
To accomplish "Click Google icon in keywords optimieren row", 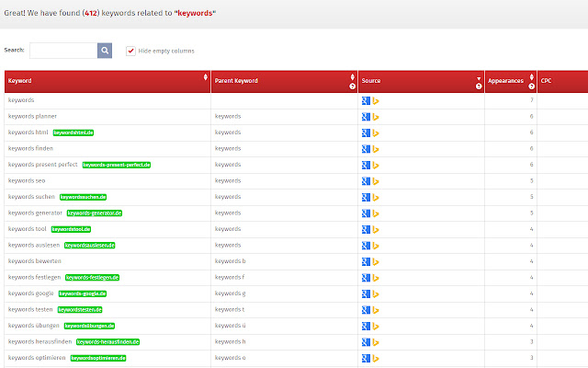I will pyautogui.click(x=366, y=359).
